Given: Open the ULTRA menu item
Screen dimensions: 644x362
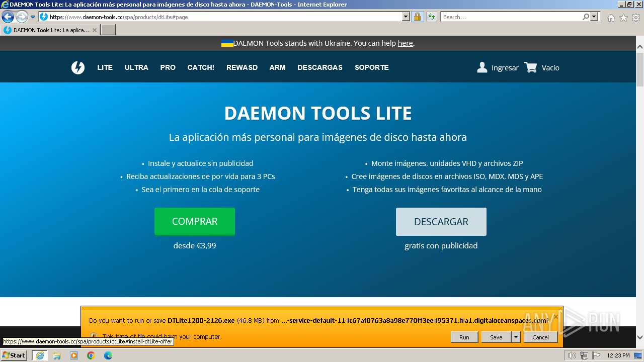Looking at the screenshot, I should click(136, 67).
